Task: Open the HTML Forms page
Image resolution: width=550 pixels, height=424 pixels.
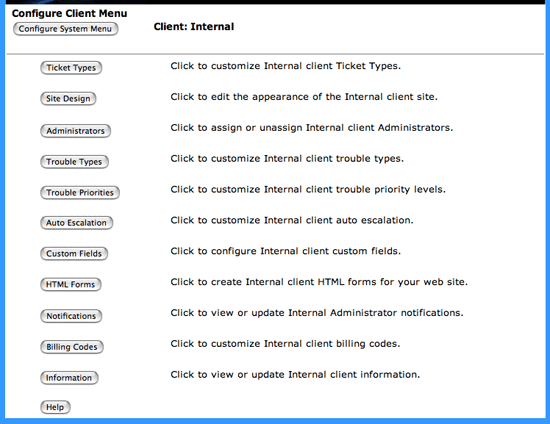Action: (x=71, y=284)
